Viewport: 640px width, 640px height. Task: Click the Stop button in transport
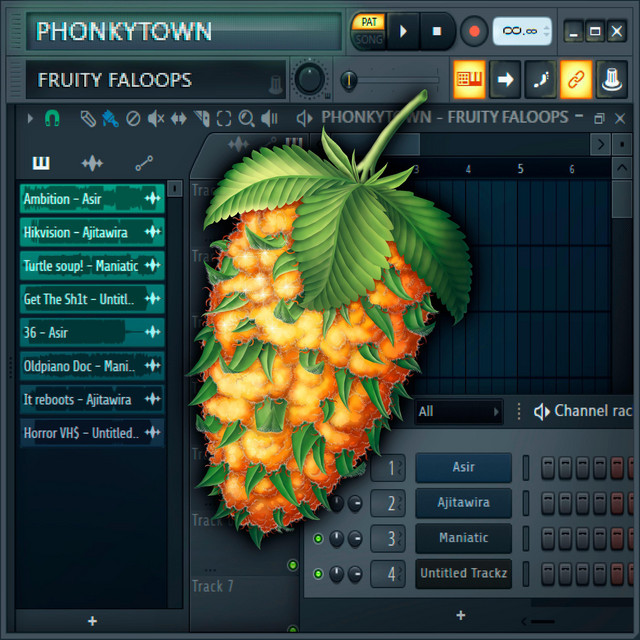click(x=436, y=31)
